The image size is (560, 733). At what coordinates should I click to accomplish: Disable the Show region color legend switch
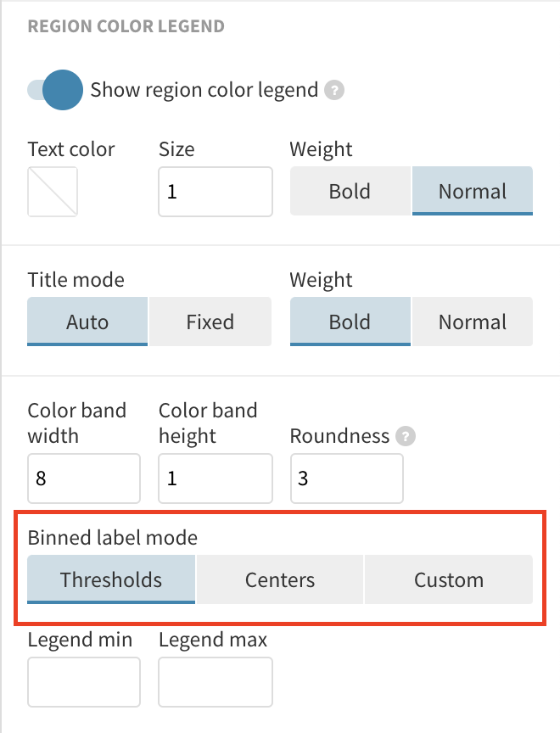(54, 90)
